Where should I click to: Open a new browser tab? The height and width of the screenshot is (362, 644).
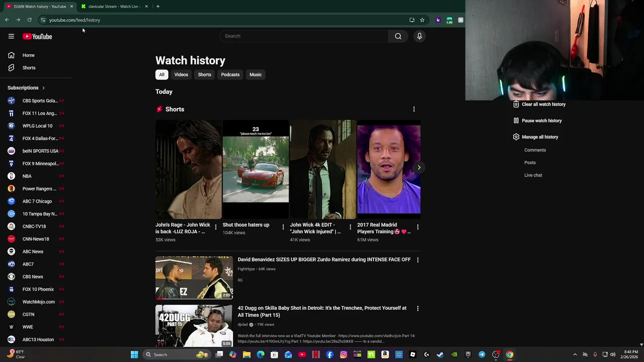[x=158, y=7]
